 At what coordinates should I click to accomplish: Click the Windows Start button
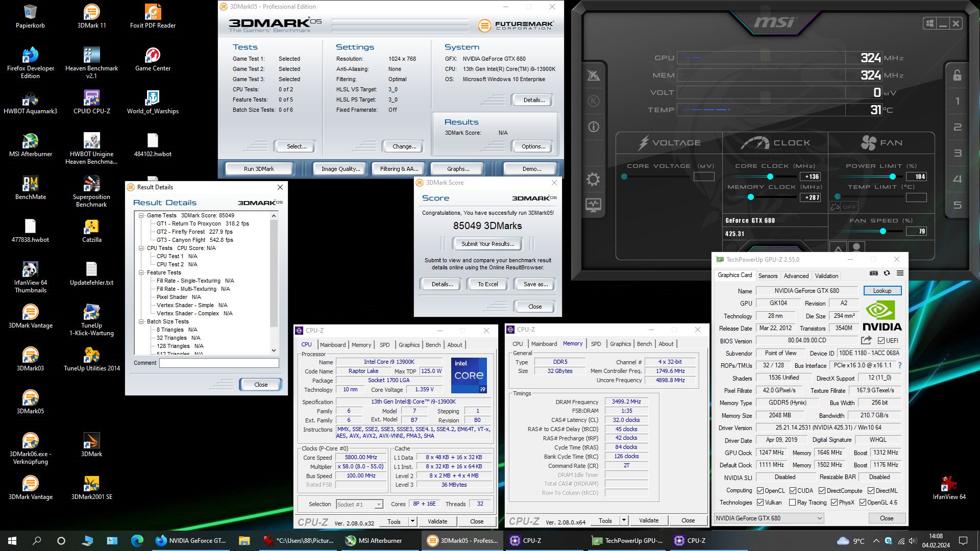point(12,541)
